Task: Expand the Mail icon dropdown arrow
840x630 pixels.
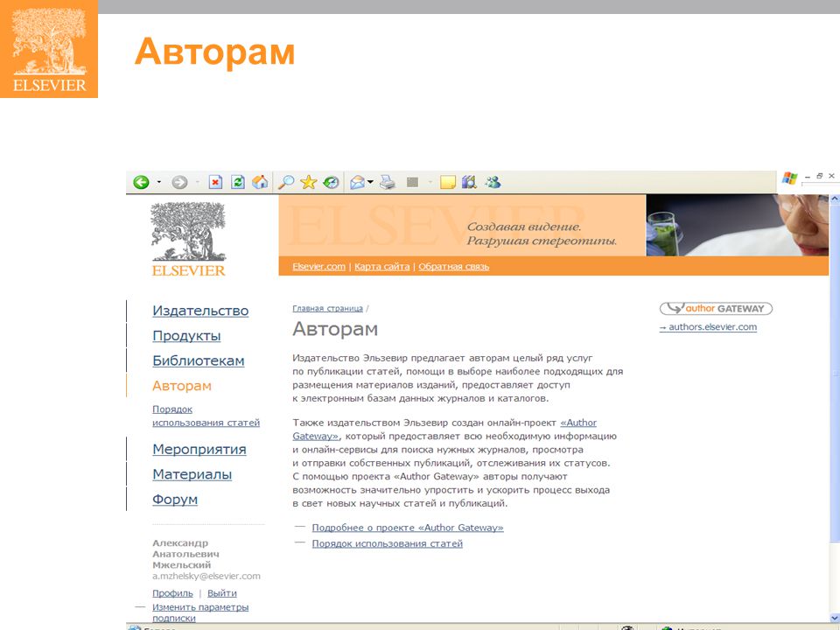Action: 370,182
